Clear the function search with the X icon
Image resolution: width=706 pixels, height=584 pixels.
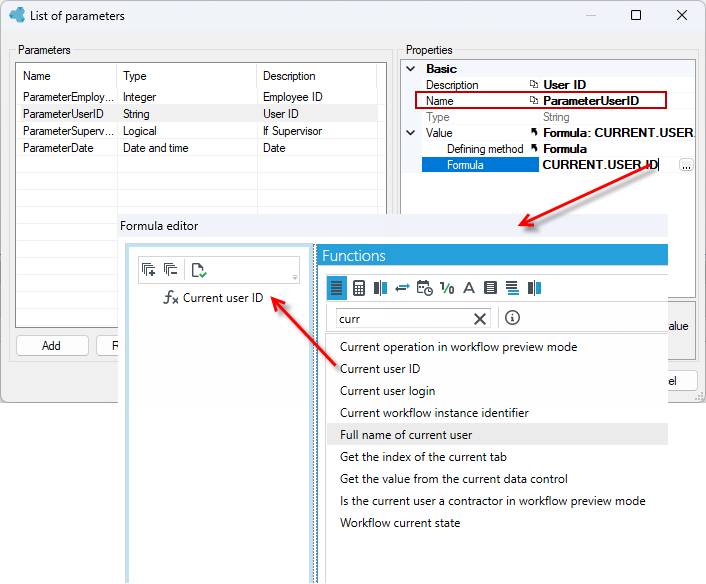tap(480, 319)
